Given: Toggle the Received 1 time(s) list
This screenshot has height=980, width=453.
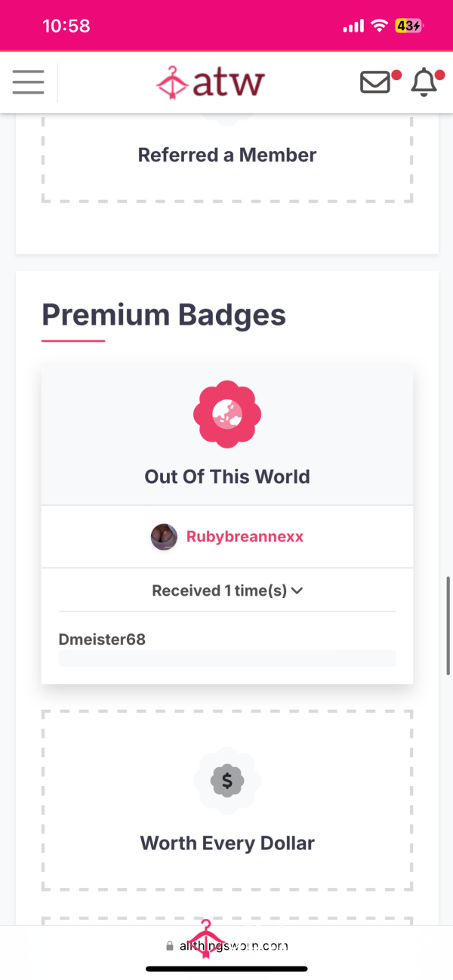Looking at the screenshot, I should (227, 590).
